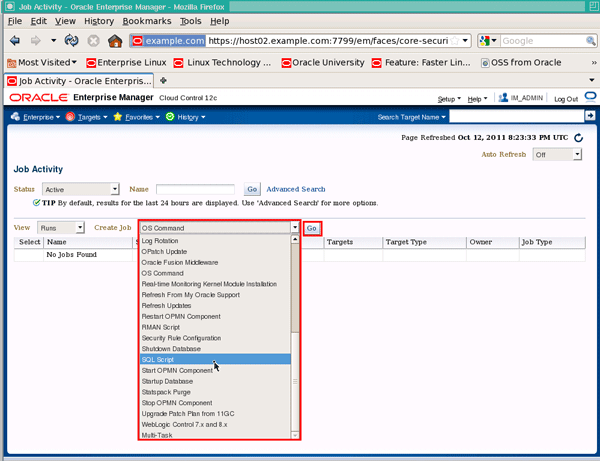
Task: Click the Log Out link
Action: coord(566,99)
